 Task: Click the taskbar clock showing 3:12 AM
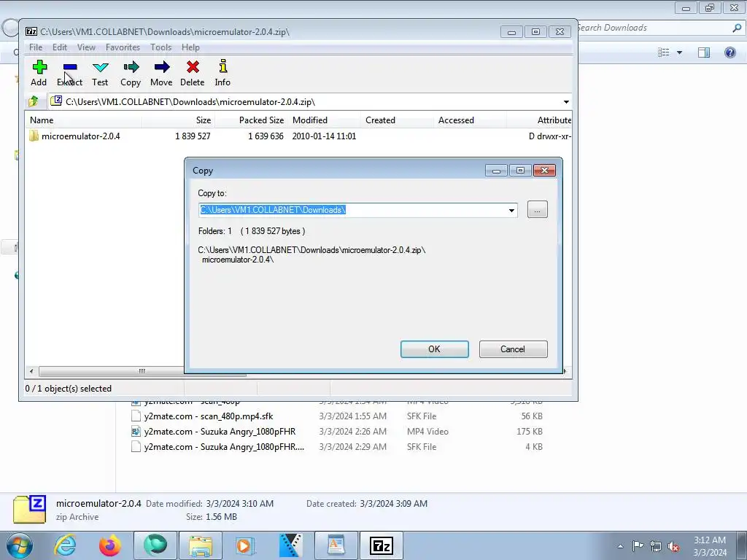710,546
